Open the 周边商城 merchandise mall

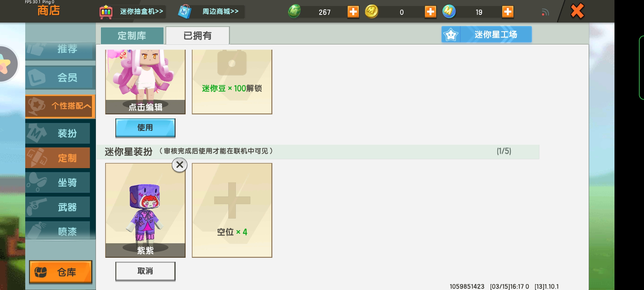coord(211,12)
